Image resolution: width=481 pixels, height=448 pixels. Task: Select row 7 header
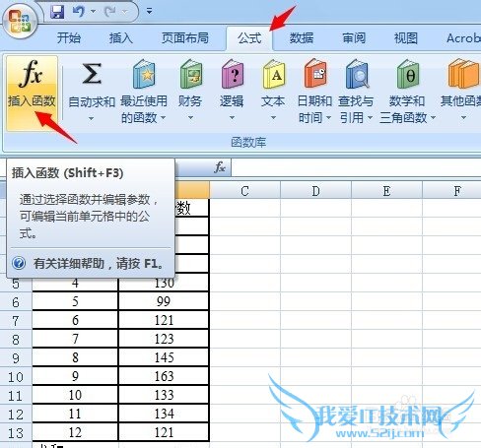tap(16, 320)
